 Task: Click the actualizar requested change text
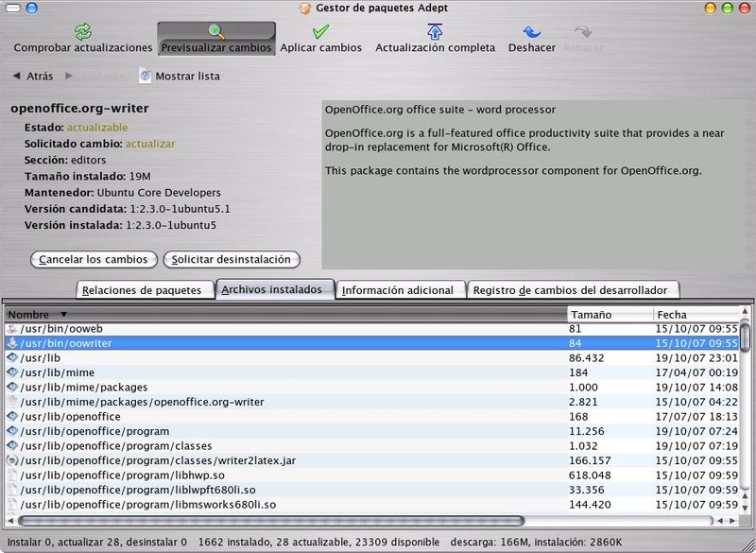tap(150, 144)
